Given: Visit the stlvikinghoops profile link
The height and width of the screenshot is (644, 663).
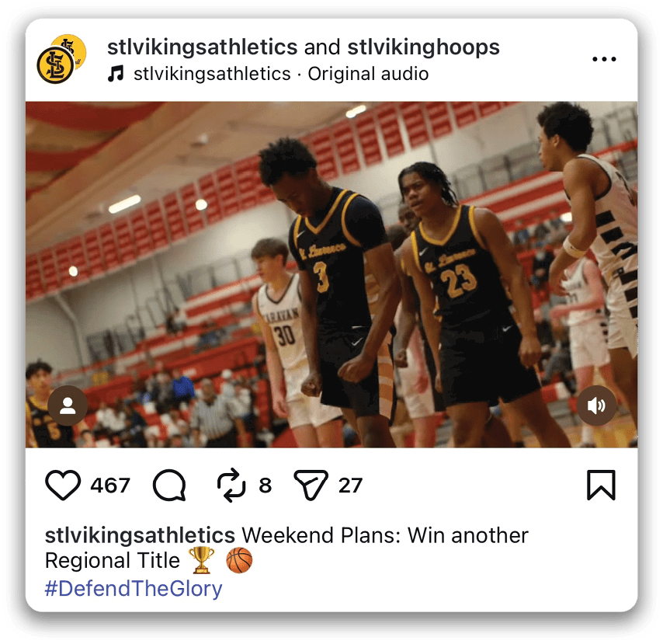Looking at the screenshot, I should click(423, 47).
